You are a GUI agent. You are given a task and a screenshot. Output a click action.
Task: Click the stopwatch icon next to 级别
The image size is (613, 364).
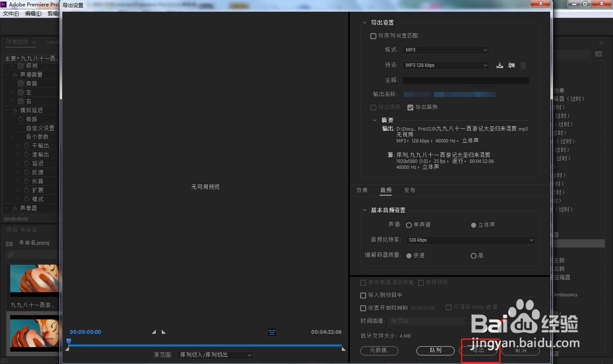tap(20, 65)
